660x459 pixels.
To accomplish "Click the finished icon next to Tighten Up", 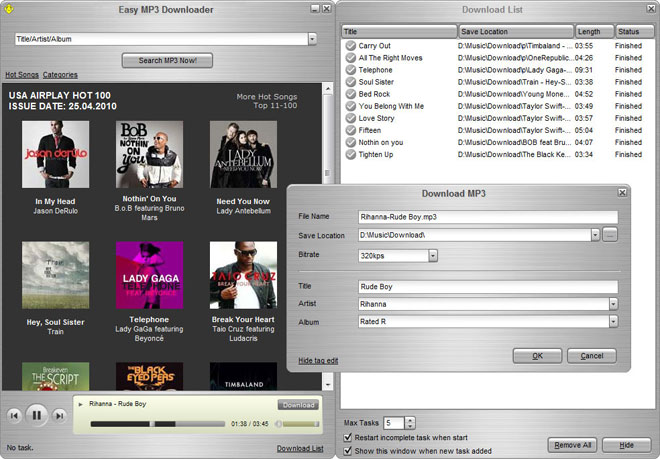I will [350, 154].
